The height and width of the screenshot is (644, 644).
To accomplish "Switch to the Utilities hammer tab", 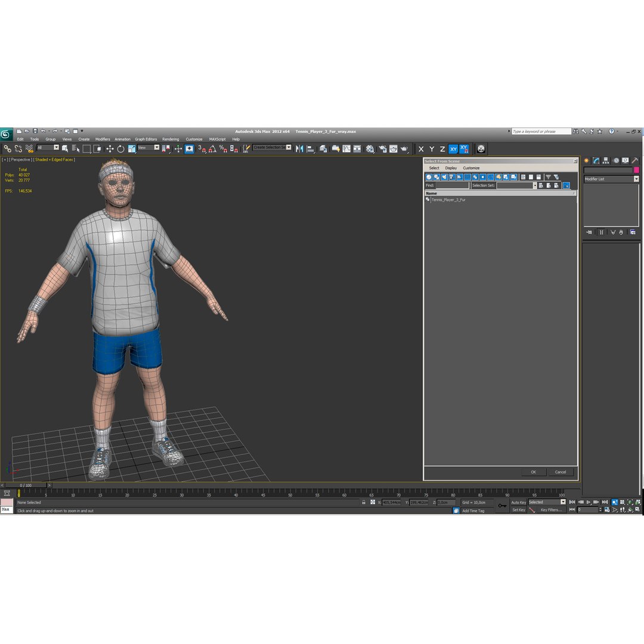I will tap(635, 160).
